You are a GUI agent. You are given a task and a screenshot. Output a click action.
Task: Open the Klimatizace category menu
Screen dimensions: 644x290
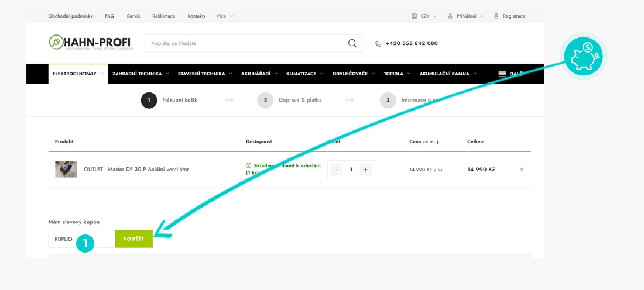(x=304, y=74)
